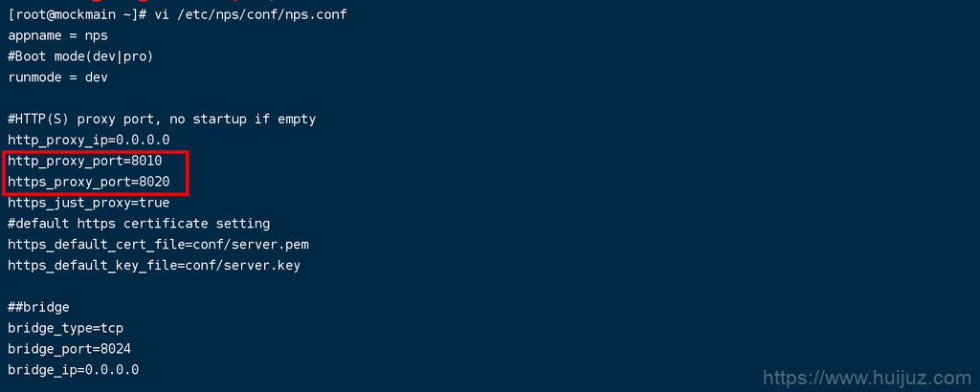This screenshot has width=980, height=392.
Task: Click the ##bridge section header
Action: pos(38,307)
